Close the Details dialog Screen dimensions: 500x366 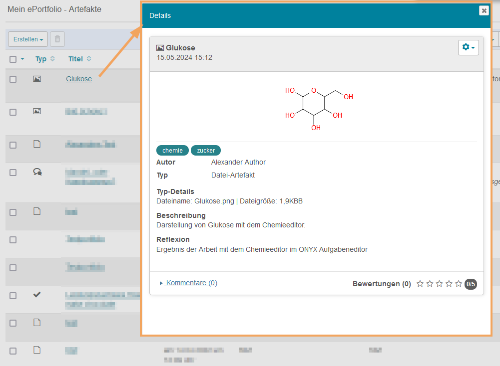click(484, 11)
